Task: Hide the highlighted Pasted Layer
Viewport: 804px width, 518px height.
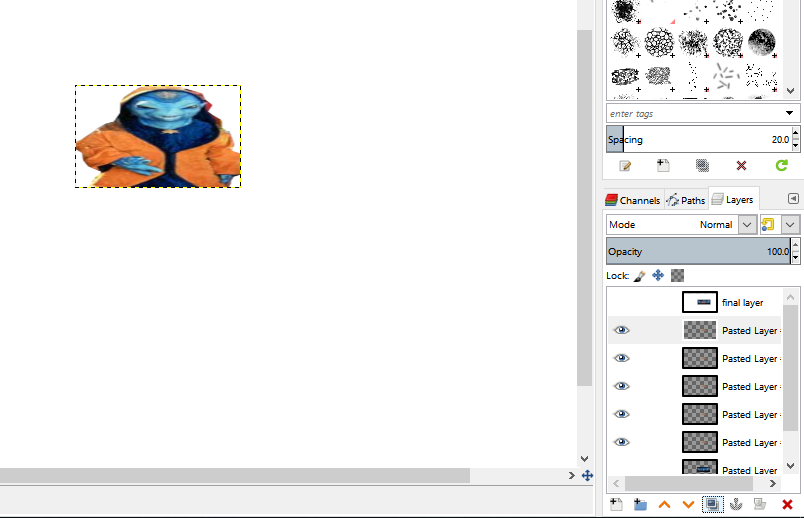Action: click(621, 330)
